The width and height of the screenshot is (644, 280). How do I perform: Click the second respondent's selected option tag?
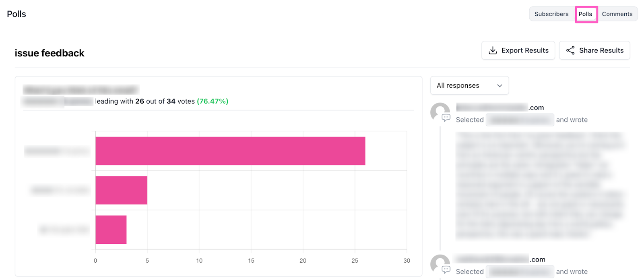click(520, 272)
